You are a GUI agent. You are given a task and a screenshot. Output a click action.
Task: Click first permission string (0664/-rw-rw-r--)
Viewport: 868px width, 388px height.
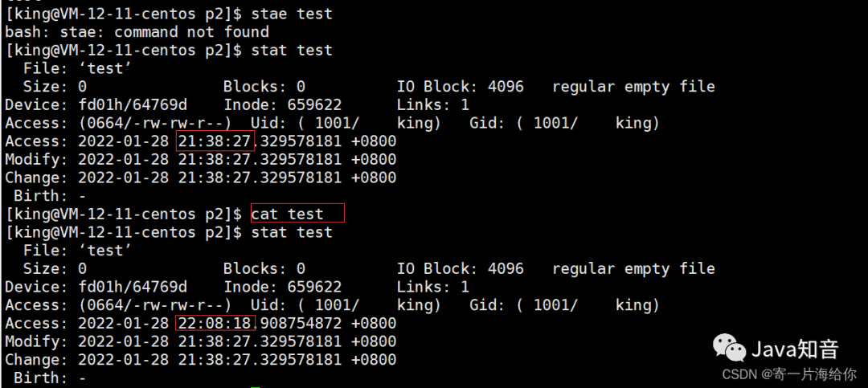[x=155, y=123]
